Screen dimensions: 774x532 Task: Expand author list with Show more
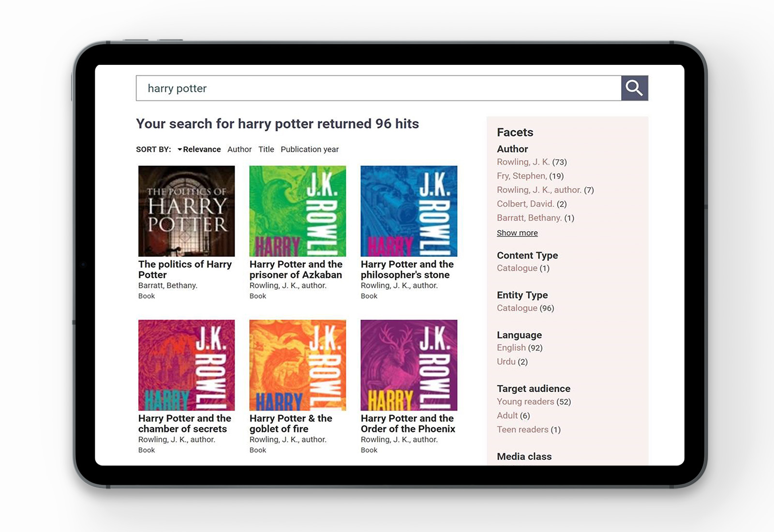[x=517, y=233]
